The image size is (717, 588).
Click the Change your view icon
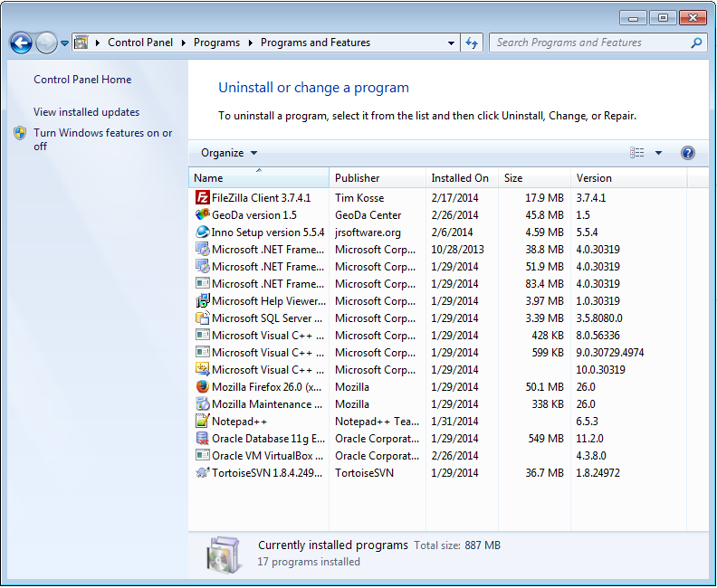636,153
